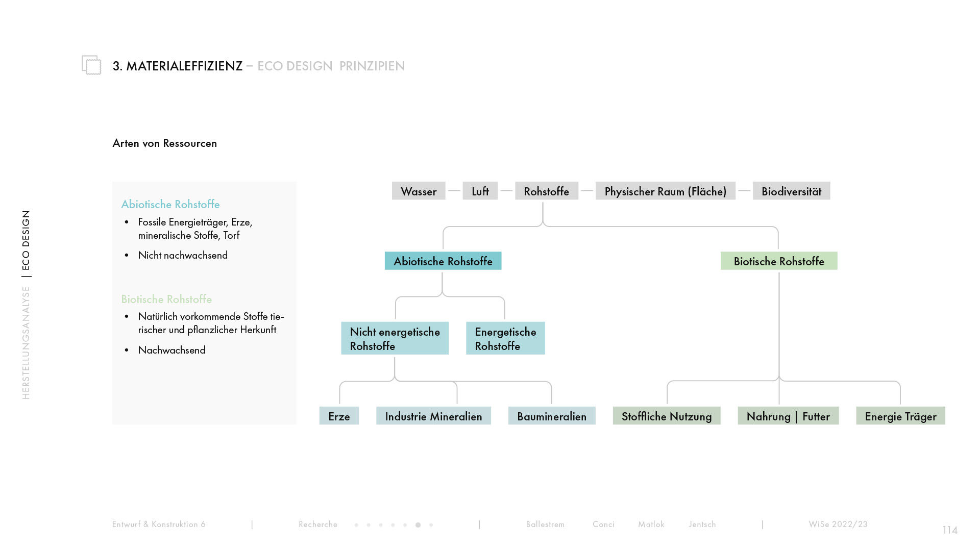Click the stacked pages icon beside the title
Viewport: 980px width, 551px height.
click(x=91, y=65)
